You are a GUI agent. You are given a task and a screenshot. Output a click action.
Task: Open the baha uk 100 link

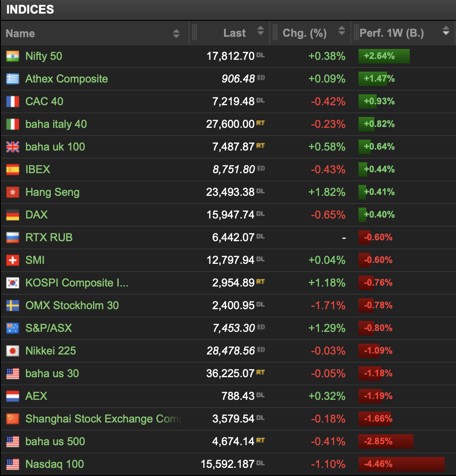(55, 147)
